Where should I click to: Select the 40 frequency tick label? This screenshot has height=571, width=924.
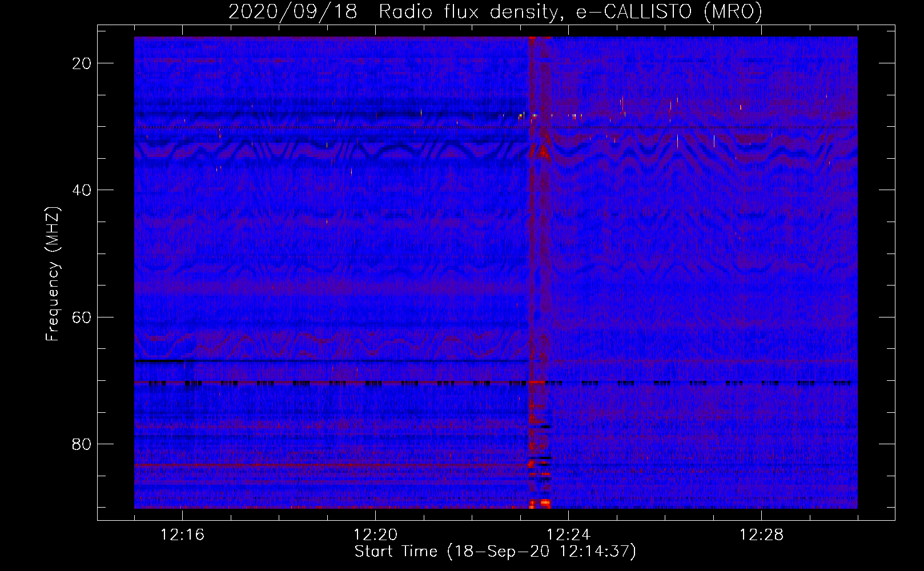tap(82, 190)
